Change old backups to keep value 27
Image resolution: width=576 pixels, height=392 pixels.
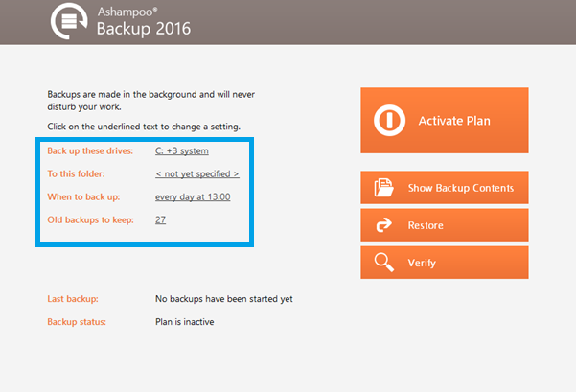pyautogui.click(x=160, y=219)
